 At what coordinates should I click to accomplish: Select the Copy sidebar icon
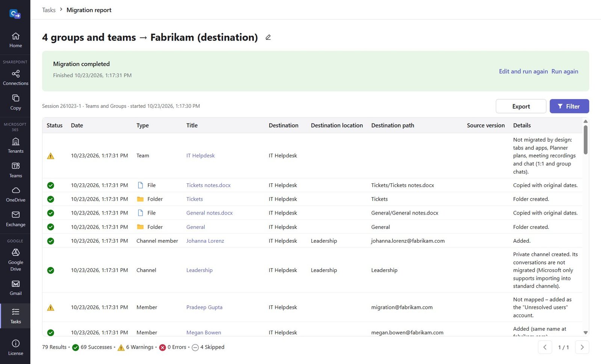click(x=15, y=102)
